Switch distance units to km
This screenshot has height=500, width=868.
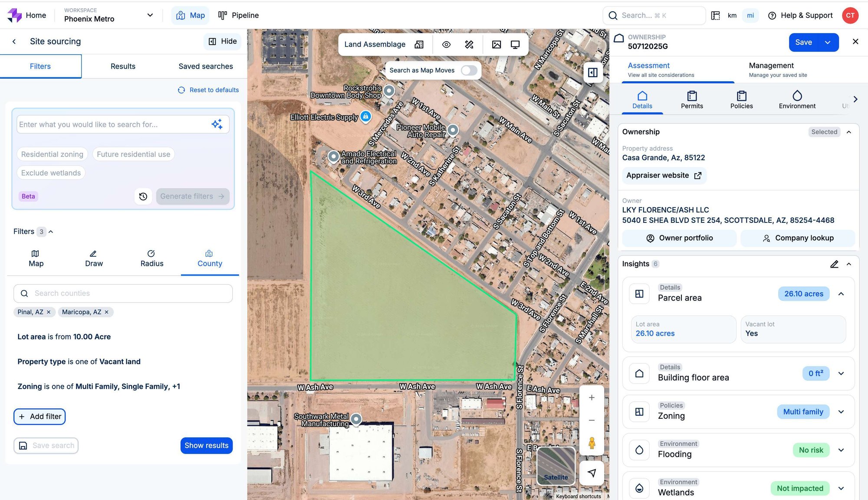pyautogui.click(x=732, y=16)
